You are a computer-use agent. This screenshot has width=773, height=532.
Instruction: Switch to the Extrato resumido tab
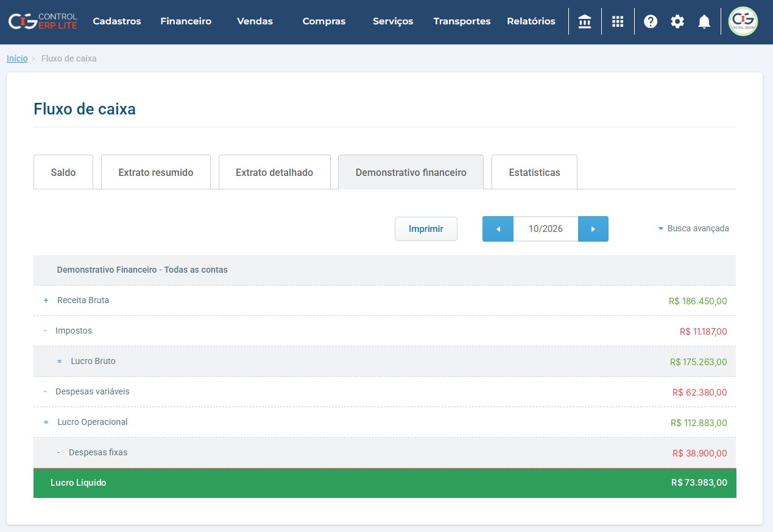[x=156, y=172]
